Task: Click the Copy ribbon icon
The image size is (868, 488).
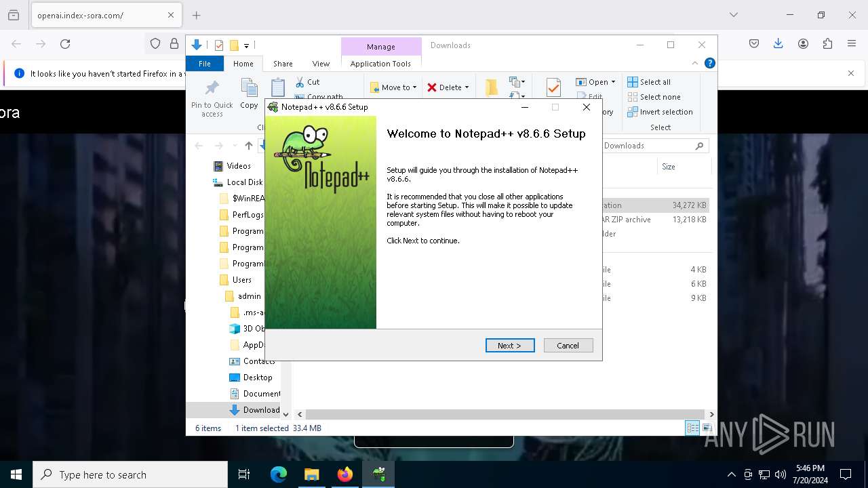Action: [249, 94]
